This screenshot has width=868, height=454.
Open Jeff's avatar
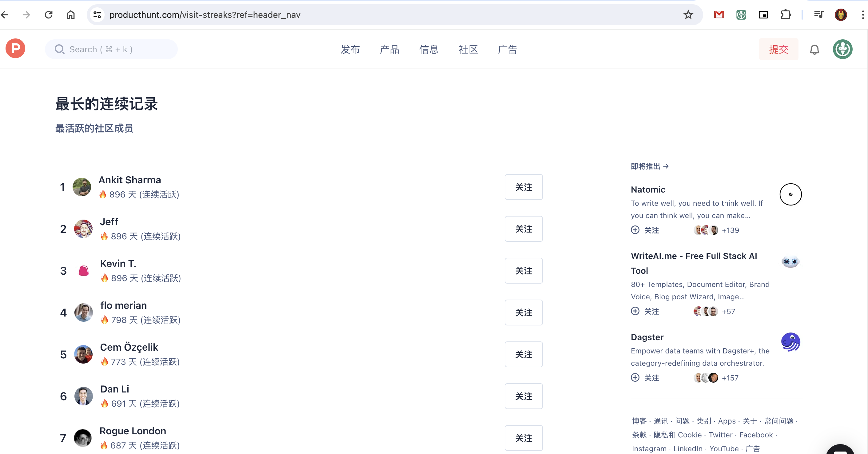point(83,229)
